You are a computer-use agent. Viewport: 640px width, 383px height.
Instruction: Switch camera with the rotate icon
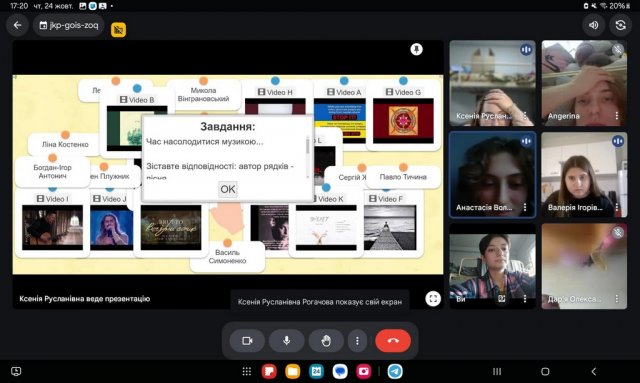point(620,25)
